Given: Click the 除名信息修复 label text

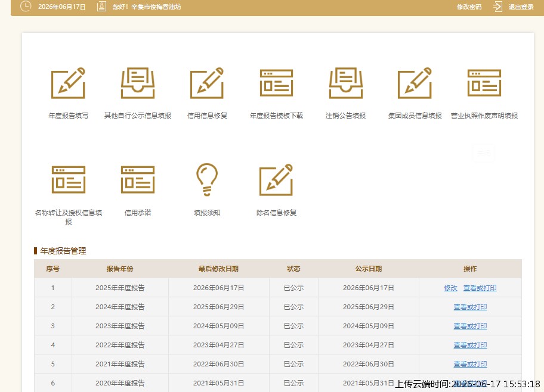Looking at the screenshot, I should tap(277, 213).
